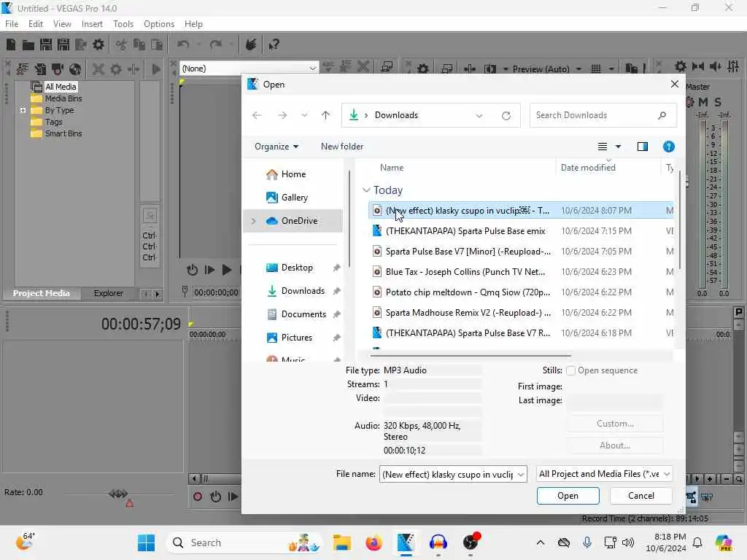Expand the address bar history dropdown
The width and height of the screenshot is (747, 560).
479,115
